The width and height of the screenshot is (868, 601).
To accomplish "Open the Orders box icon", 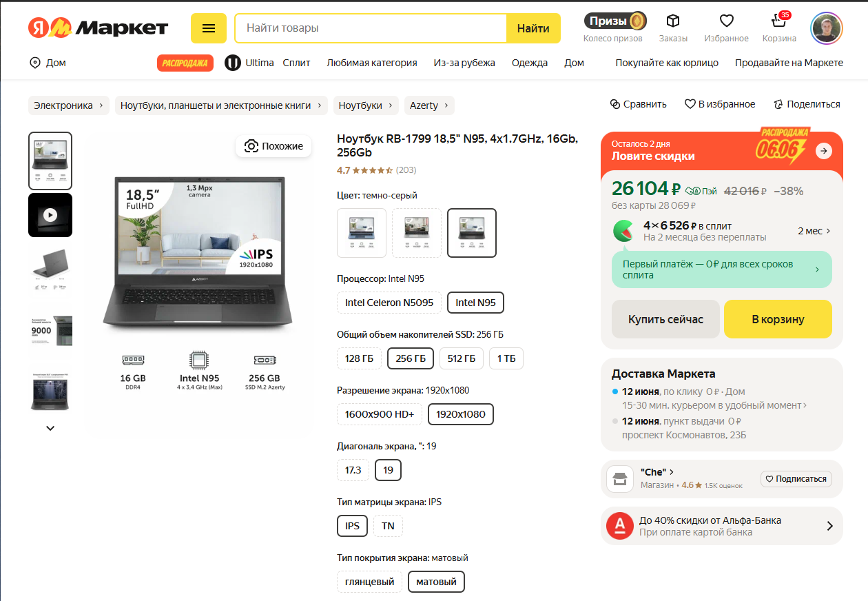I will tap(672, 21).
